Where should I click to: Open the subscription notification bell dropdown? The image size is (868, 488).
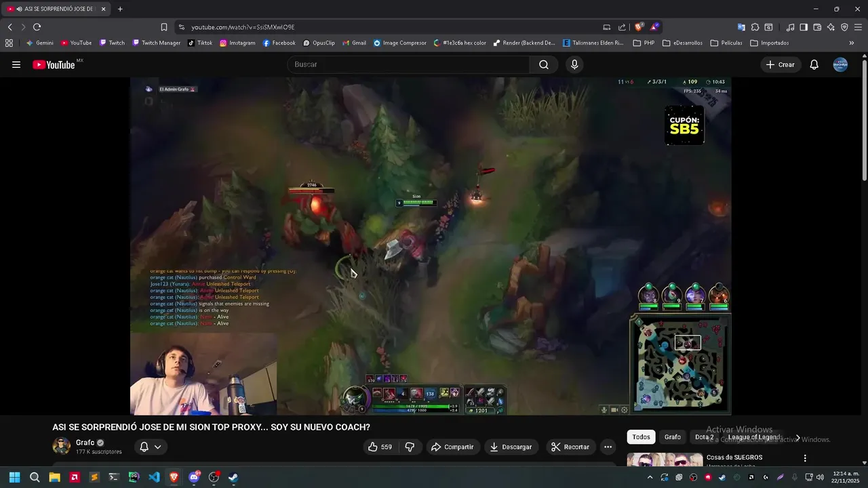click(151, 447)
